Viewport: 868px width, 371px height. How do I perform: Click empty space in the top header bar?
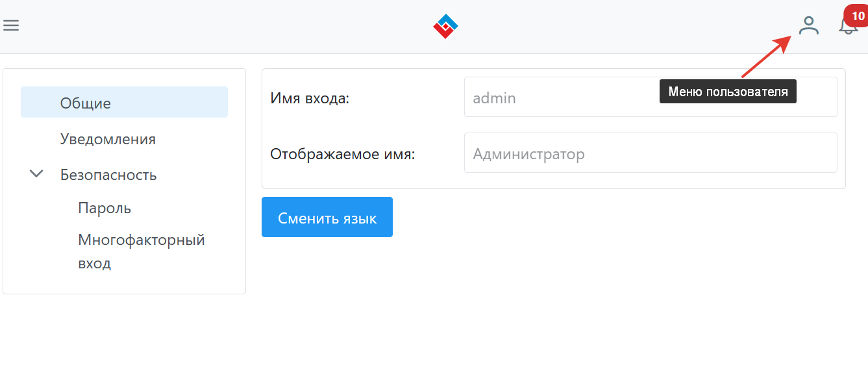click(x=260, y=26)
